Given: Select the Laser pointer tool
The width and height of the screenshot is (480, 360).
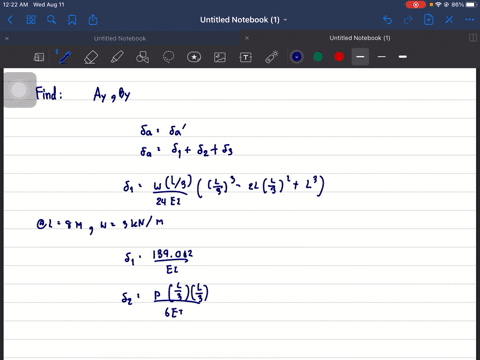Looking at the screenshot, I should coord(272,57).
